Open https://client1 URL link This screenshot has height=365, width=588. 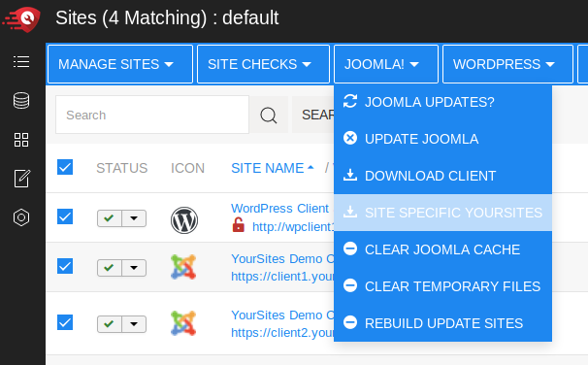(x=282, y=276)
